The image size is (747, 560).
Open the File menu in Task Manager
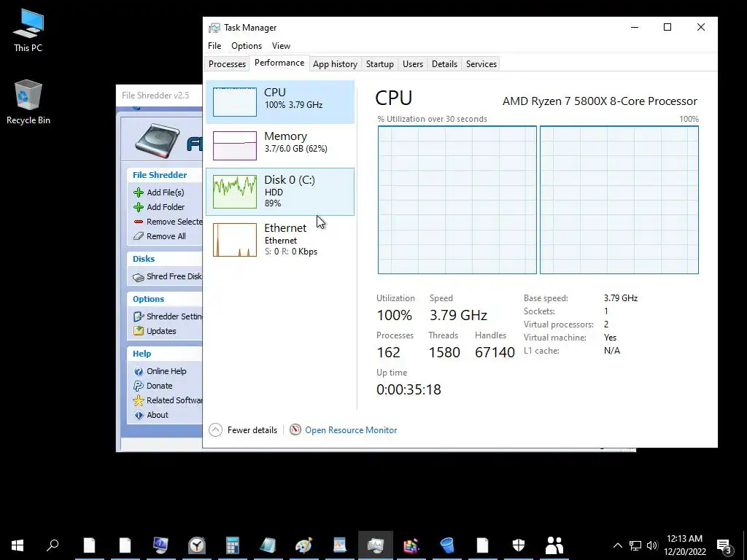click(214, 46)
